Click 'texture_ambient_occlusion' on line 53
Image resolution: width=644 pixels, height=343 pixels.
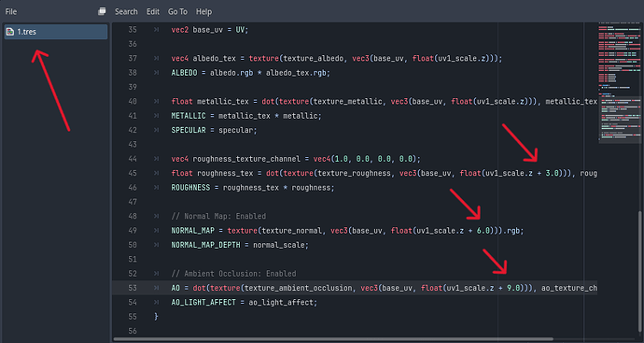(x=299, y=288)
